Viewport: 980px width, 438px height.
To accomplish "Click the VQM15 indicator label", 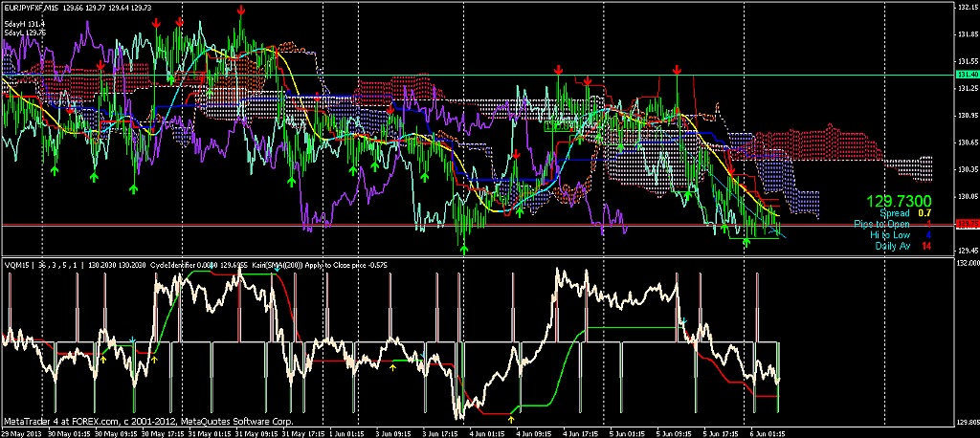I will point(17,265).
